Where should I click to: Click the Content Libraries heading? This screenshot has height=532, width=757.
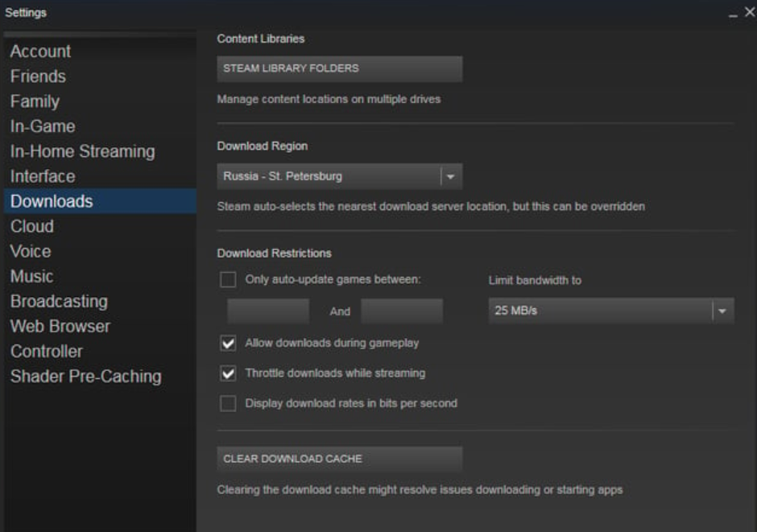point(261,39)
